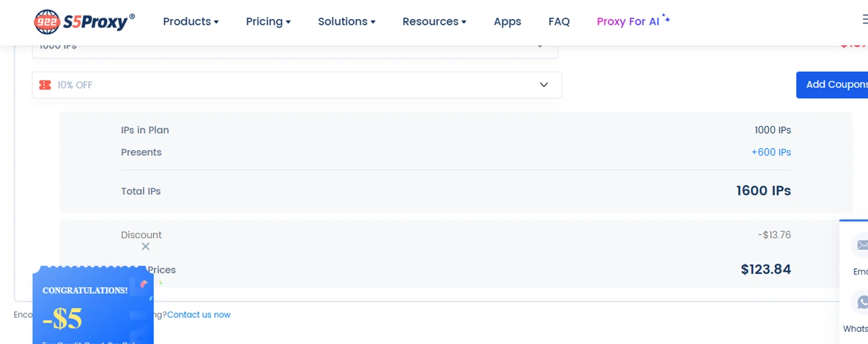Select the Total IPs label
This screenshot has width=868, height=344.
tap(141, 191)
